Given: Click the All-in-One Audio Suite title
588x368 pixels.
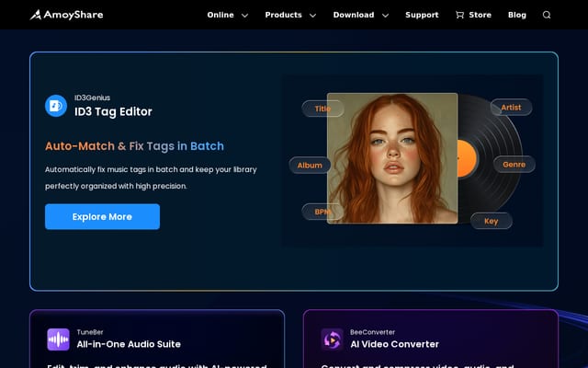Looking at the screenshot, I should pyautogui.click(x=129, y=344).
